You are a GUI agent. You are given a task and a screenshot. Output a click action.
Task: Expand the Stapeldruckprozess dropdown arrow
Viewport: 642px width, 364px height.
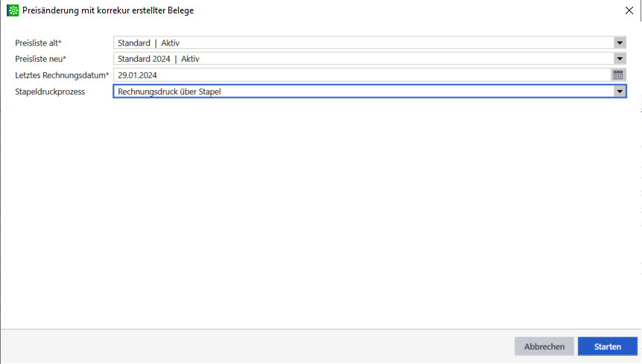[x=618, y=91]
